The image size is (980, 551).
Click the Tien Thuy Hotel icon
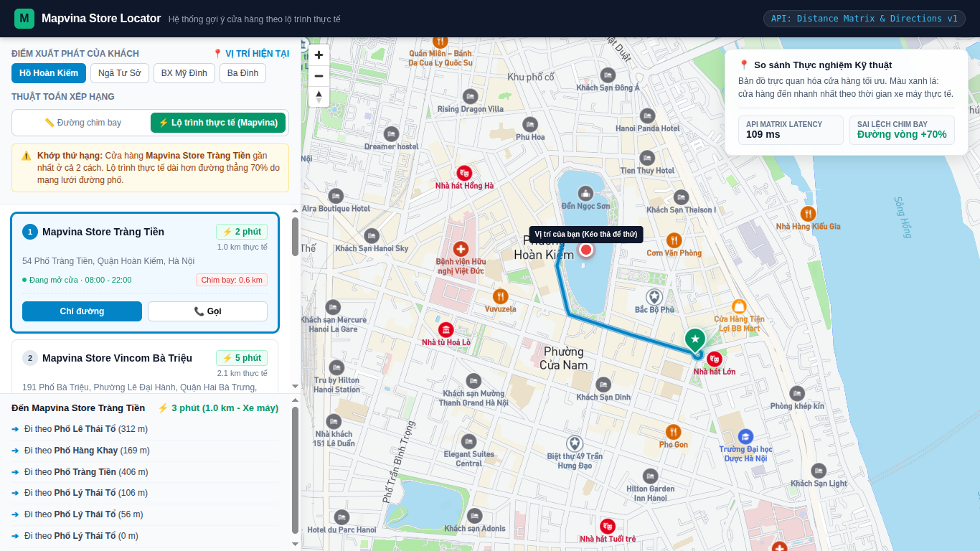[x=647, y=158]
